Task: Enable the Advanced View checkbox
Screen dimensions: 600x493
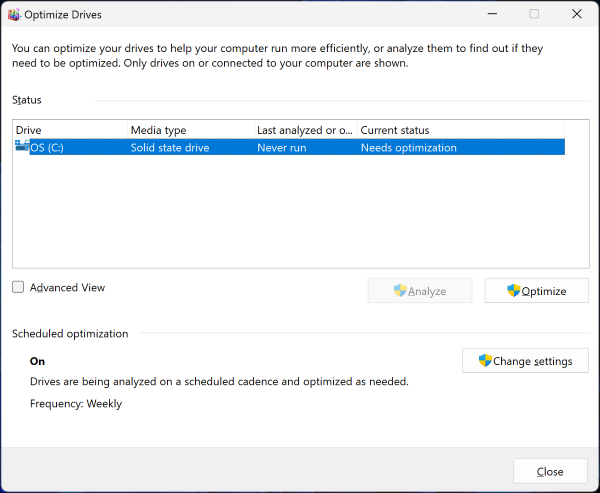Action: point(19,287)
